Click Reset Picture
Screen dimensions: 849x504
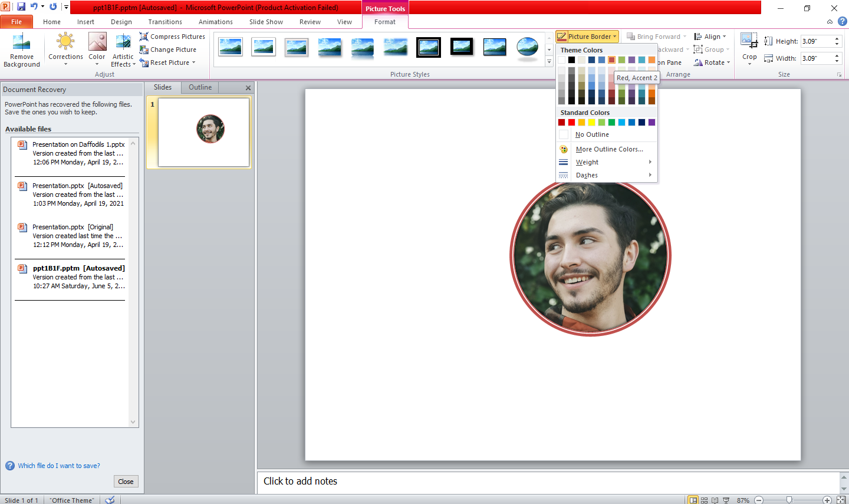tap(167, 62)
